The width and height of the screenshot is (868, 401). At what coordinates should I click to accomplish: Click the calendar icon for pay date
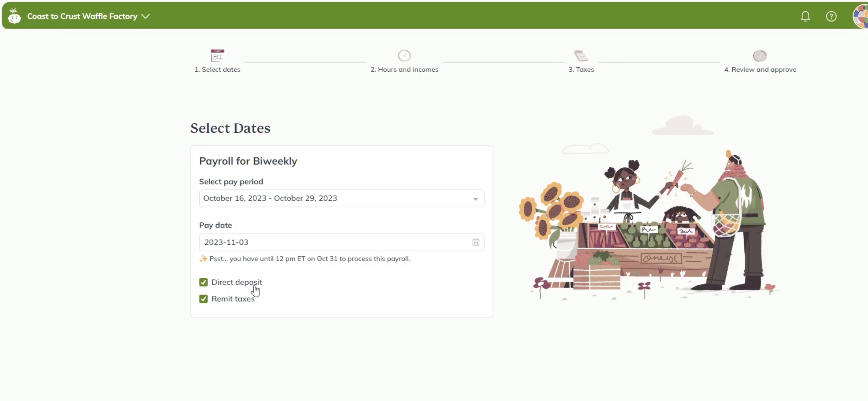coord(475,242)
